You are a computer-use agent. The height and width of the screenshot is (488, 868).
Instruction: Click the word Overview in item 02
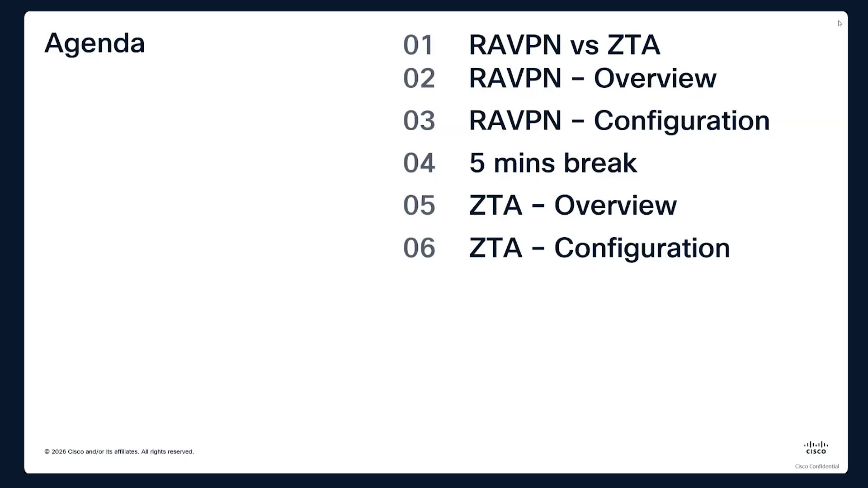click(x=655, y=78)
